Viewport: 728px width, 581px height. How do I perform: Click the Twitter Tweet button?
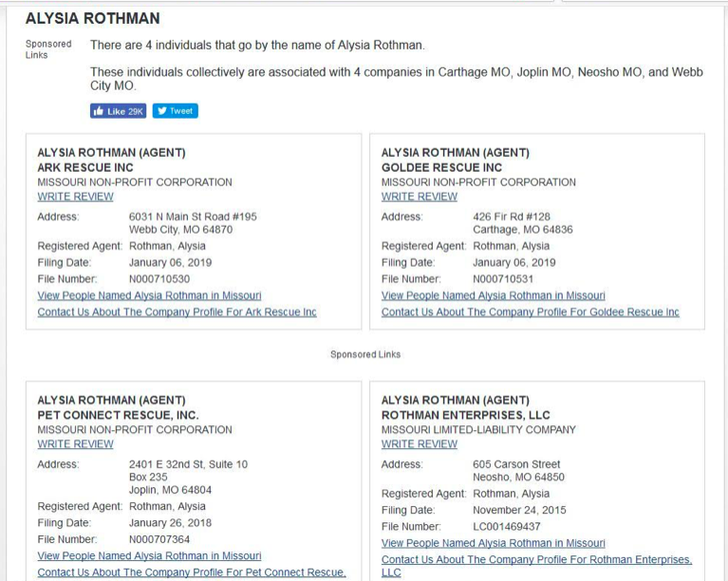(x=175, y=111)
